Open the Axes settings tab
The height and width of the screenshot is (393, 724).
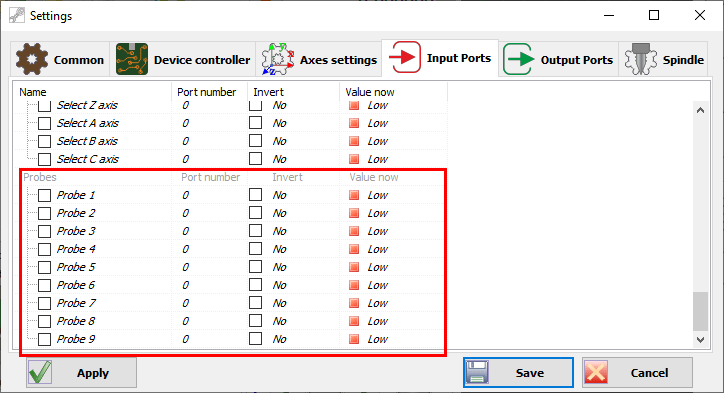319,60
